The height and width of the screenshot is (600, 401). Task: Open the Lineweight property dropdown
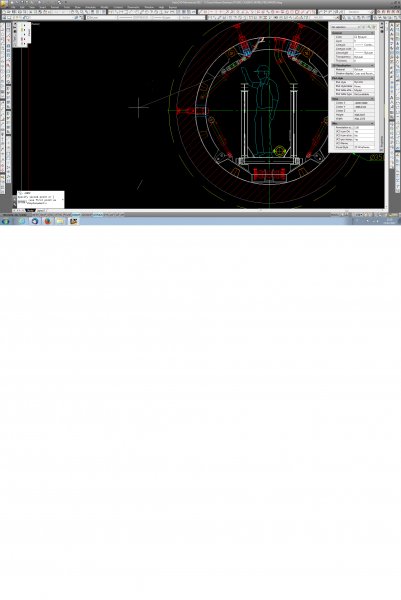click(x=364, y=53)
